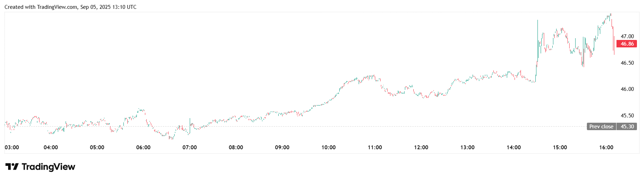Select the 14:00 time axis label

(x=514, y=147)
